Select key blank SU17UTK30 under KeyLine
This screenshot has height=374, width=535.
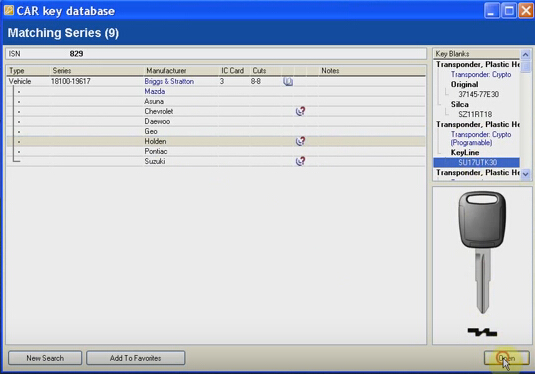[x=477, y=162]
